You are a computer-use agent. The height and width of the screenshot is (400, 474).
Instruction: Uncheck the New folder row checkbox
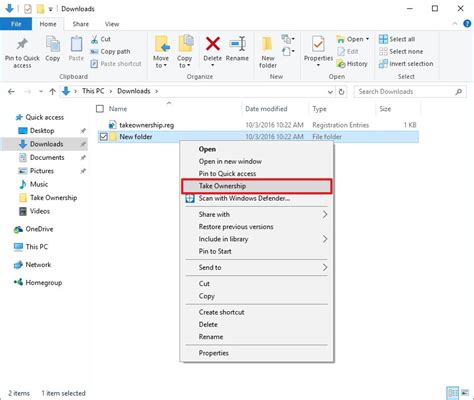104,137
